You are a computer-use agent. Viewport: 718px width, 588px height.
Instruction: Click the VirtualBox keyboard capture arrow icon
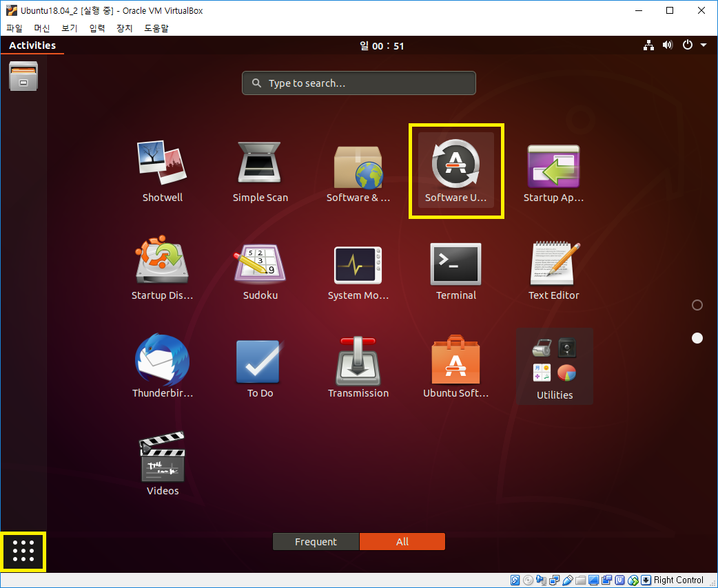(646, 580)
